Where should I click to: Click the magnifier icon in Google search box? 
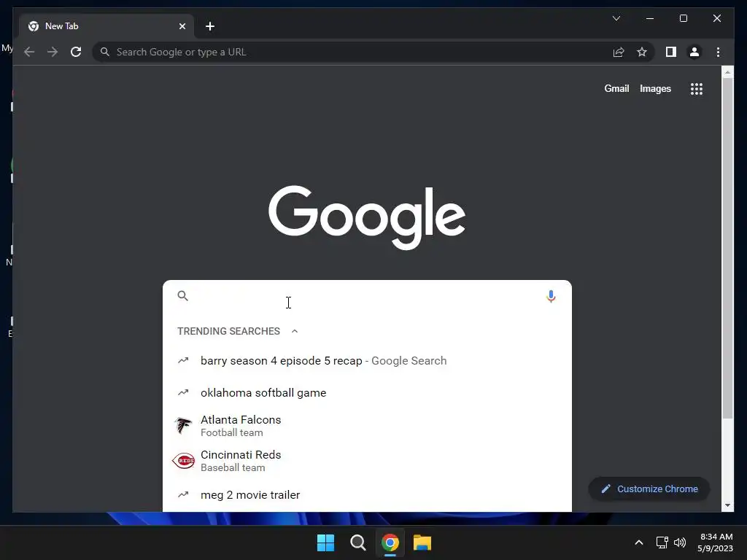click(183, 296)
